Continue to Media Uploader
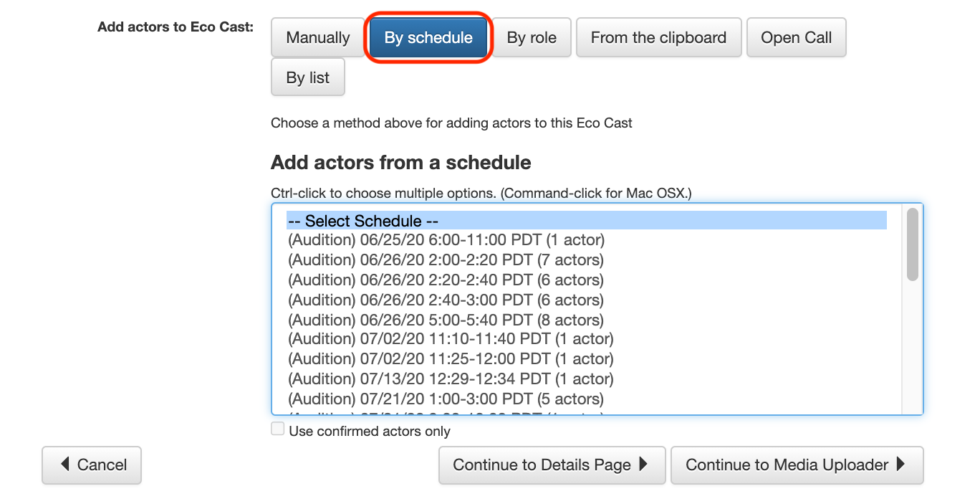The image size is (980, 504). [x=797, y=465]
